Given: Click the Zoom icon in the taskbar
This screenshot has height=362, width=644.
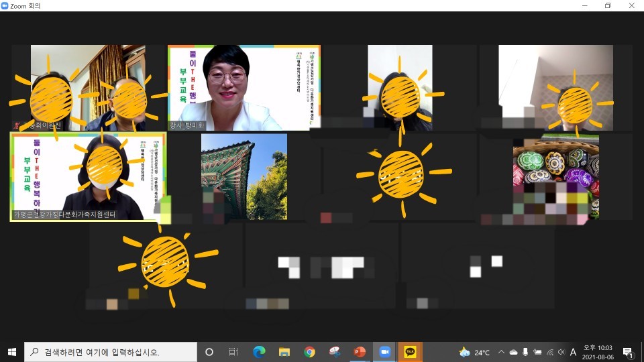Looking at the screenshot, I should 384,352.
